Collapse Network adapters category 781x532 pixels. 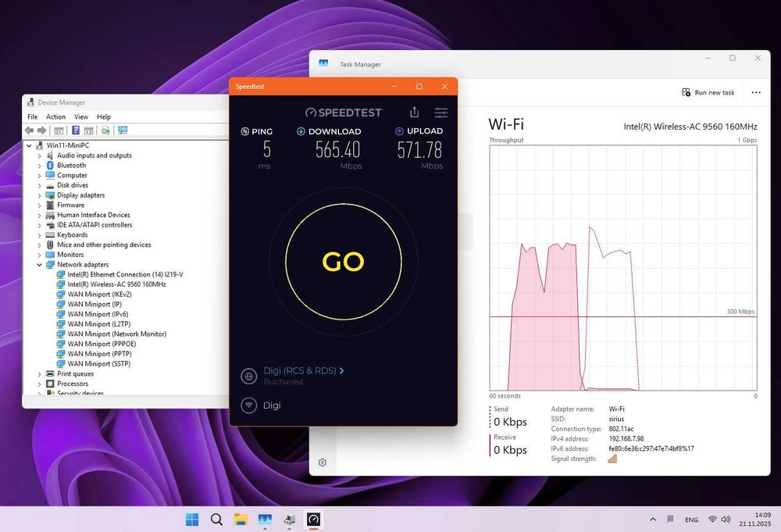[x=39, y=265]
